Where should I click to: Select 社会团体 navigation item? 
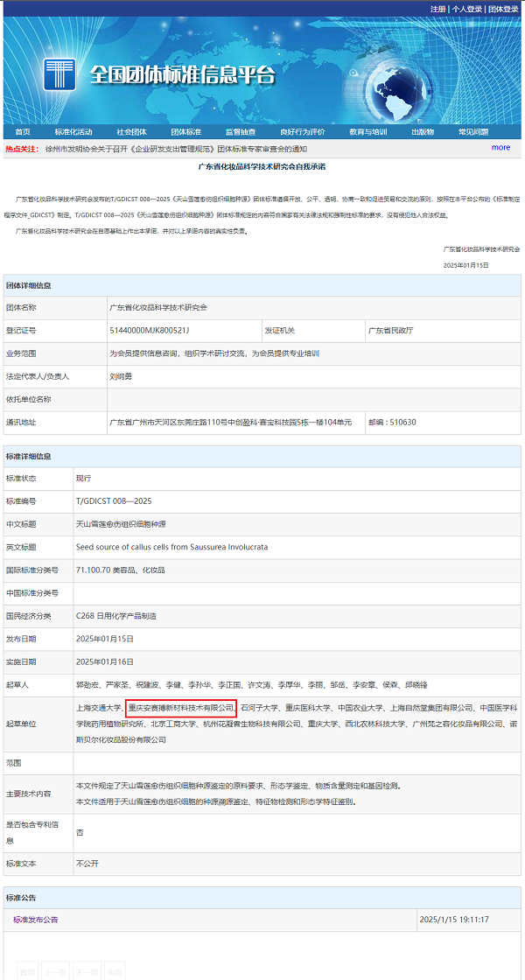[131, 132]
